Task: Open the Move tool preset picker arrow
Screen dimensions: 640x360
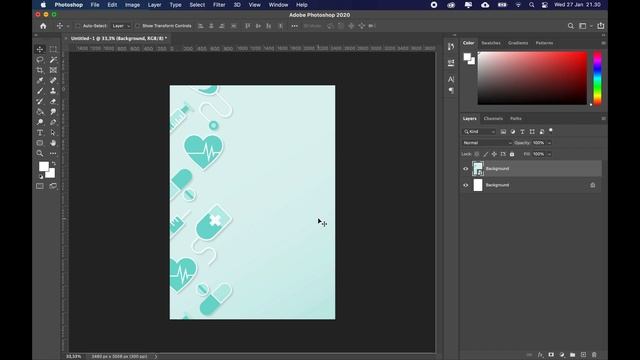Action: (68, 26)
